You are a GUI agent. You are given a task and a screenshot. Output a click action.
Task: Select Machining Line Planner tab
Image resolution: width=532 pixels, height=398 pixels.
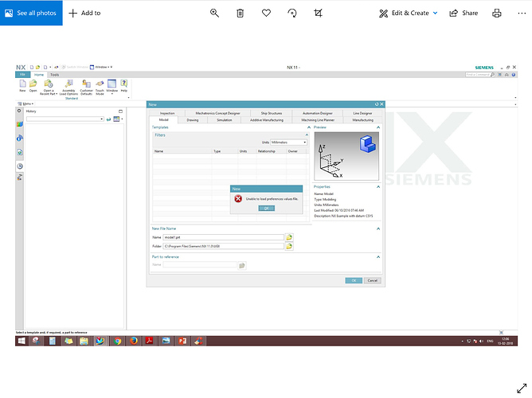[x=318, y=120]
